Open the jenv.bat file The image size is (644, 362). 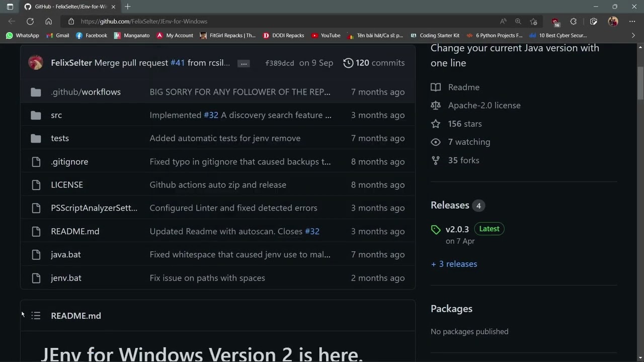[66, 278]
